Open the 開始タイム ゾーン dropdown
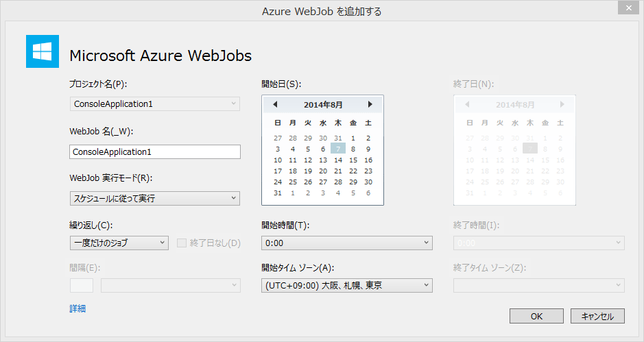Image resolution: width=644 pixels, height=342 pixels. point(346,285)
